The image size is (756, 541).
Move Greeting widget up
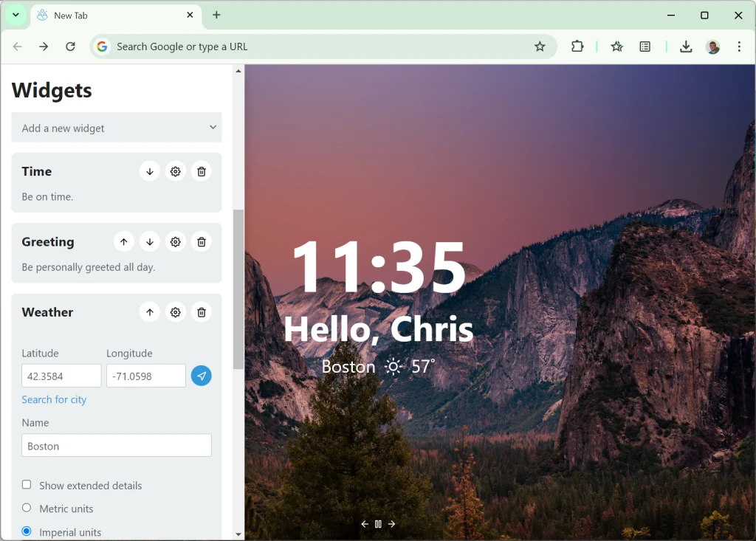pyautogui.click(x=123, y=242)
